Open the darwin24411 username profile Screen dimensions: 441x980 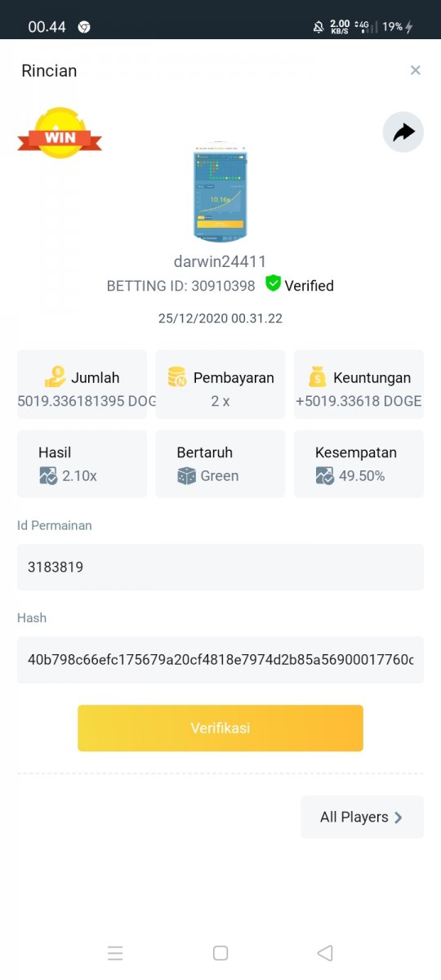220,262
